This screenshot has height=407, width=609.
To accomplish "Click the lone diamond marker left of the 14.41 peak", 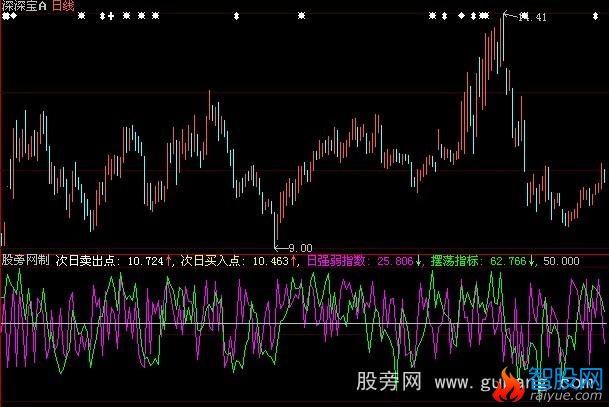I will (461, 16).
